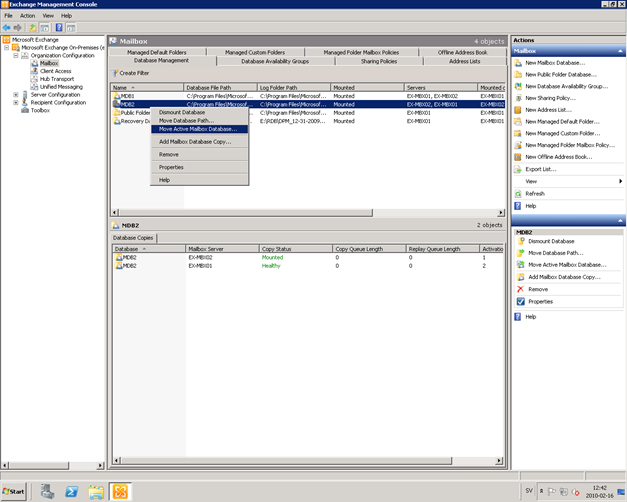Switch to the Address Lists tab

[465, 61]
